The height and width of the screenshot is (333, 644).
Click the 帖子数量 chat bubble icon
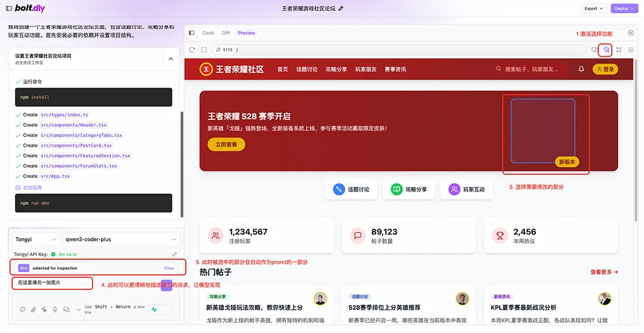coord(358,236)
